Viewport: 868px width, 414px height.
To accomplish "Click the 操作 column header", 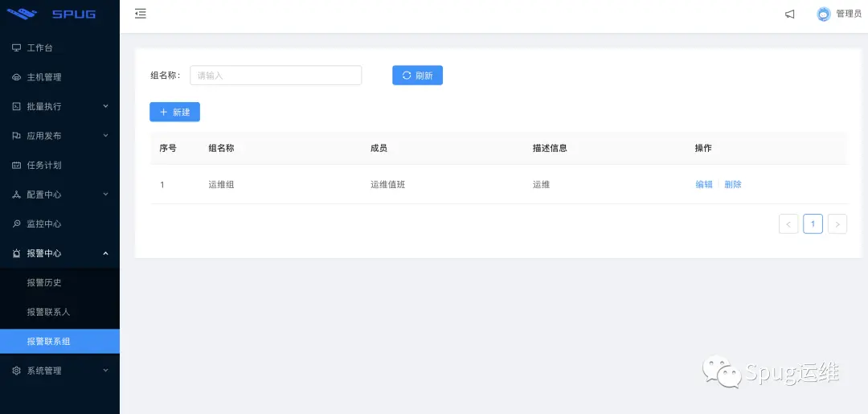I will click(703, 148).
